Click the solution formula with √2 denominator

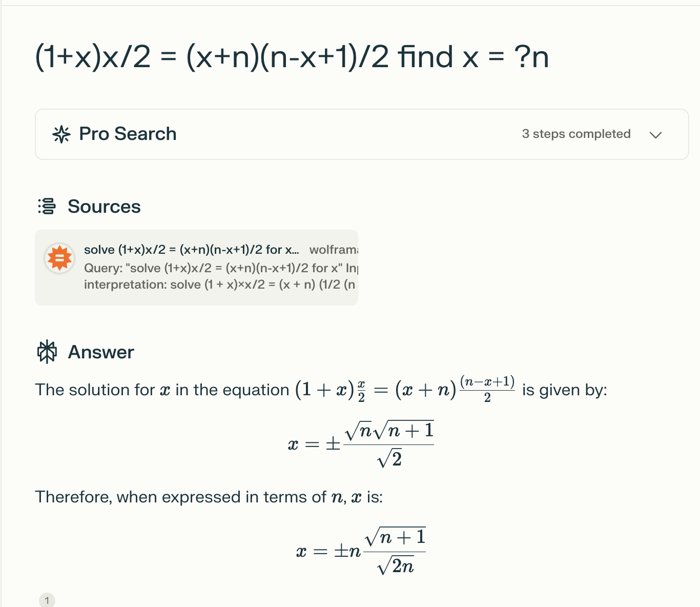361,444
